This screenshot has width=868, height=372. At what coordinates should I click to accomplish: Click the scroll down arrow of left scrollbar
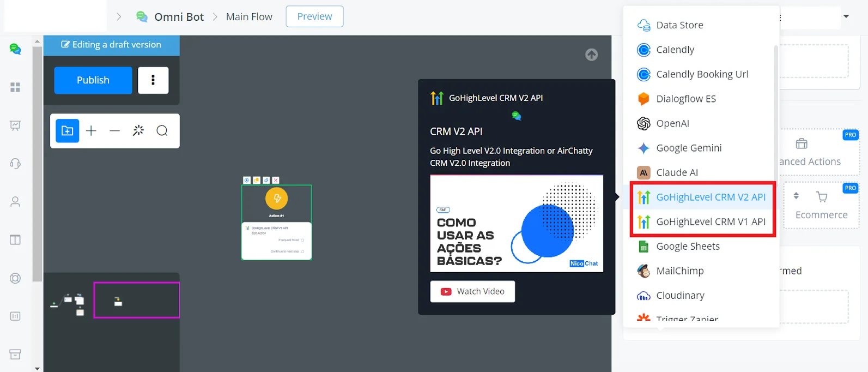pyautogui.click(x=37, y=368)
